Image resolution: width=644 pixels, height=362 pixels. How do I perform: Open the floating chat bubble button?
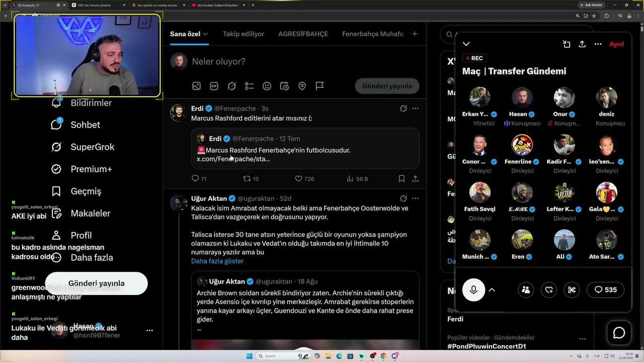pos(619,333)
